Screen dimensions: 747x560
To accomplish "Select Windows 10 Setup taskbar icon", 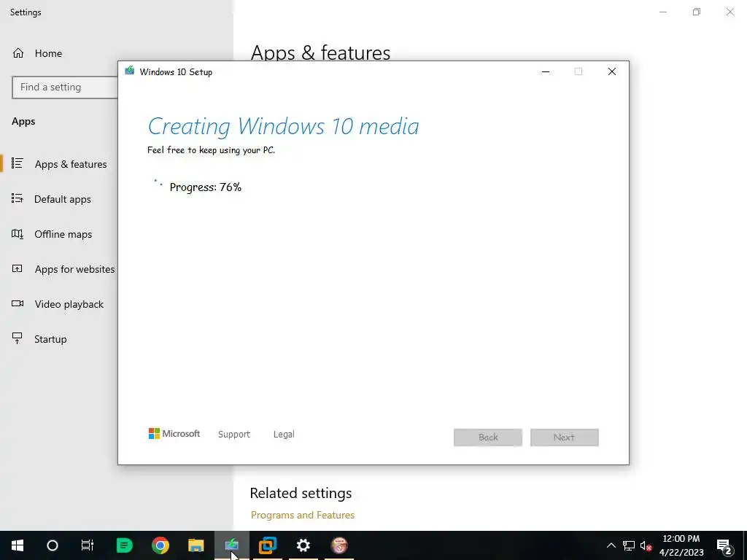I will [x=231, y=545].
